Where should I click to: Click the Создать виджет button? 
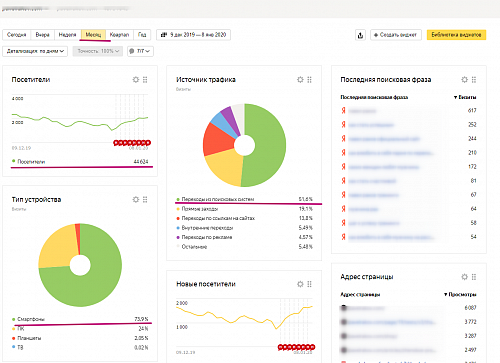pos(396,35)
